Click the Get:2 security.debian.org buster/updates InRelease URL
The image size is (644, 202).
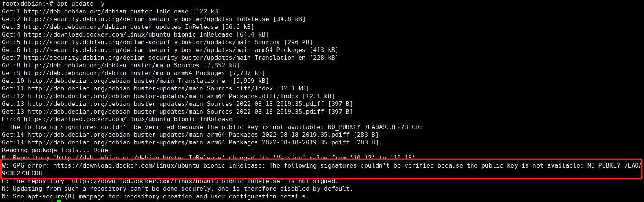pyautogui.click(x=101, y=19)
